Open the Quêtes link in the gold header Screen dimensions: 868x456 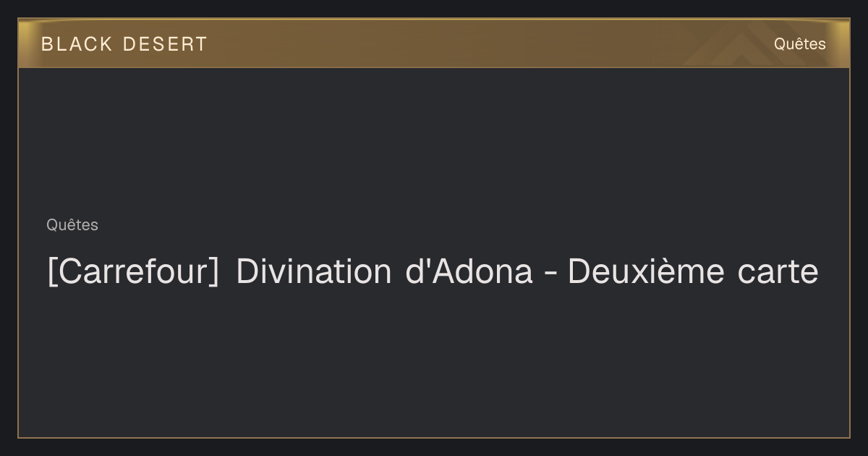pos(799,43)
